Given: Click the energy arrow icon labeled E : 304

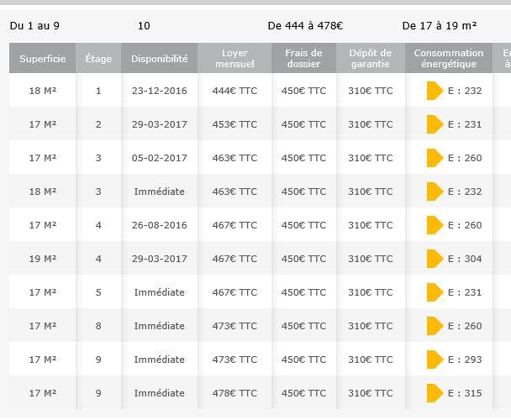Looking at the screenshot, I should tap(434, 259).
